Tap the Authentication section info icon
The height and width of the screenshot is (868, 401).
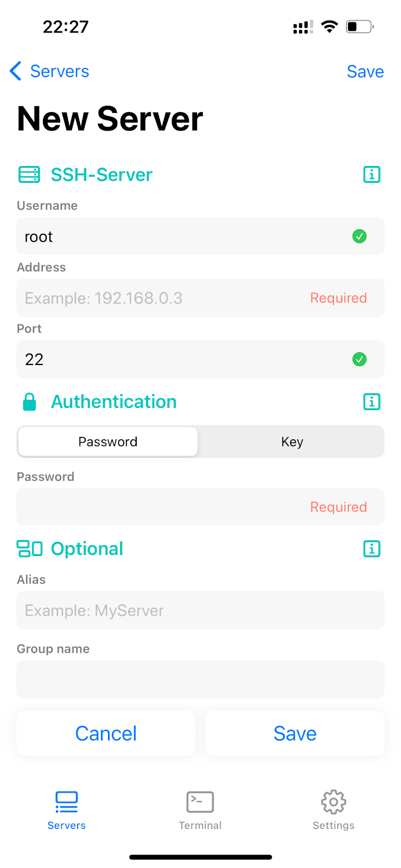coord(372,402)
